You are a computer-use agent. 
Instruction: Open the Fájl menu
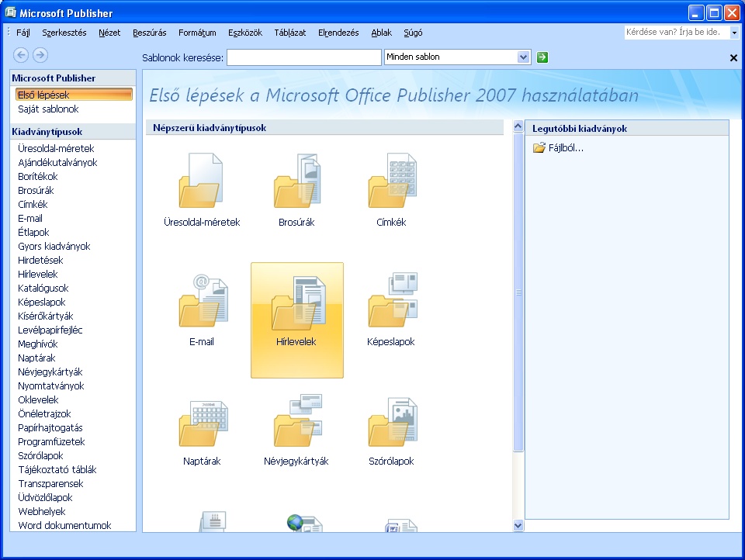coord(23,33)
